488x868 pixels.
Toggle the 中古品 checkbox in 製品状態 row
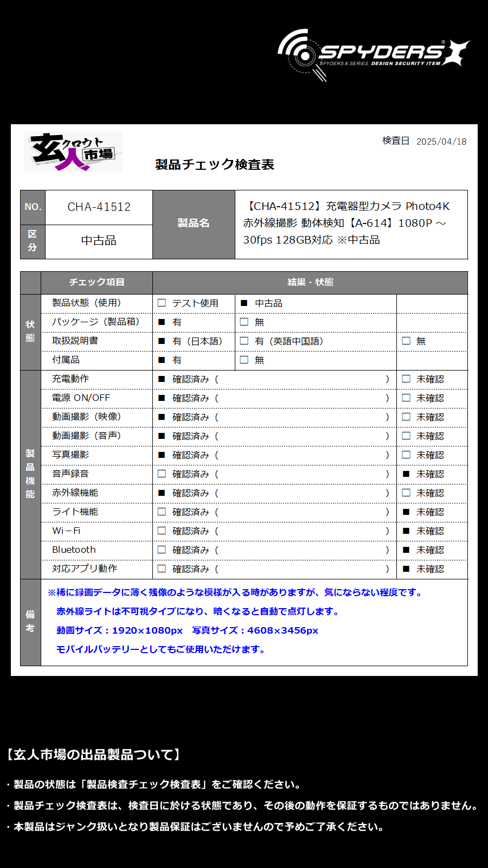[244, 303]
